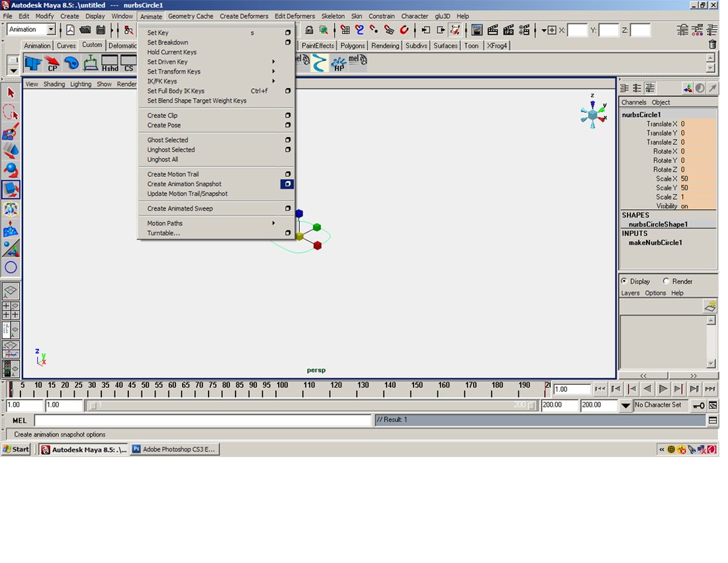Switch to the Rendering shelf tab

[385, 46]
